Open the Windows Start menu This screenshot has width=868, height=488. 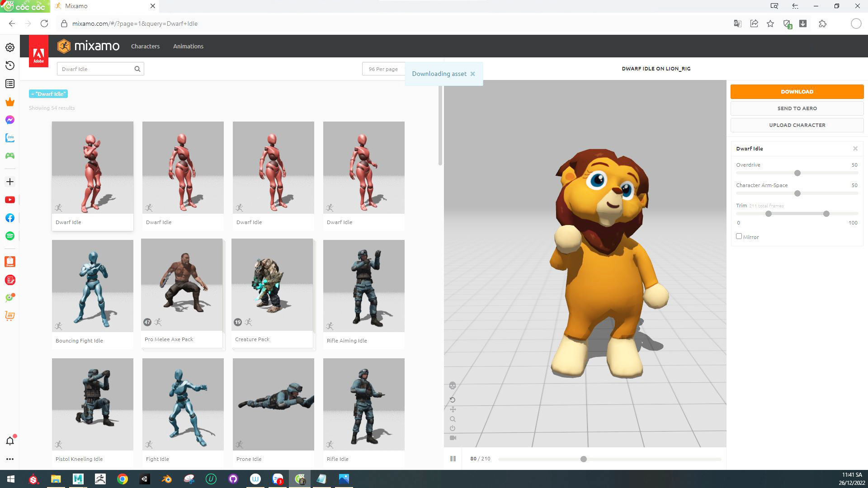(x=11, y=479)
